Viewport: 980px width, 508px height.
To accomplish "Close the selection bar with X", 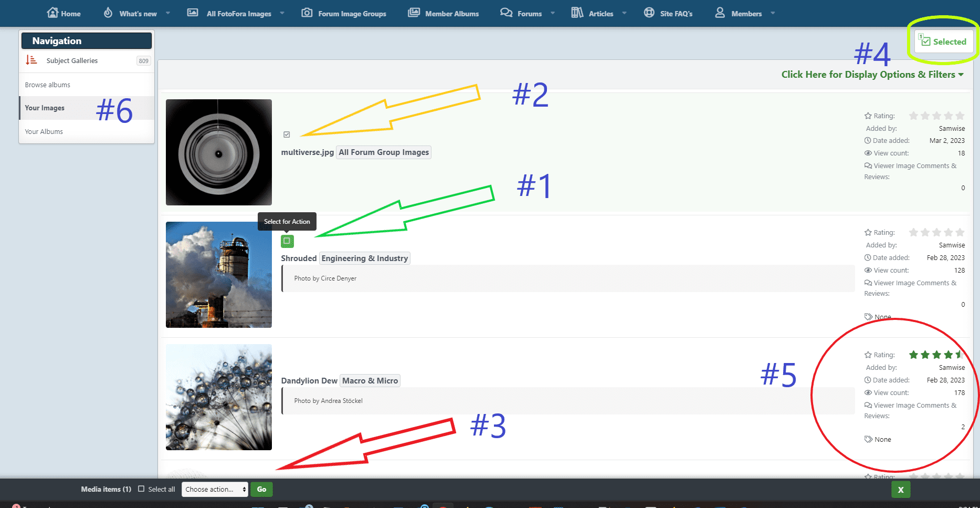I will 901,490.
